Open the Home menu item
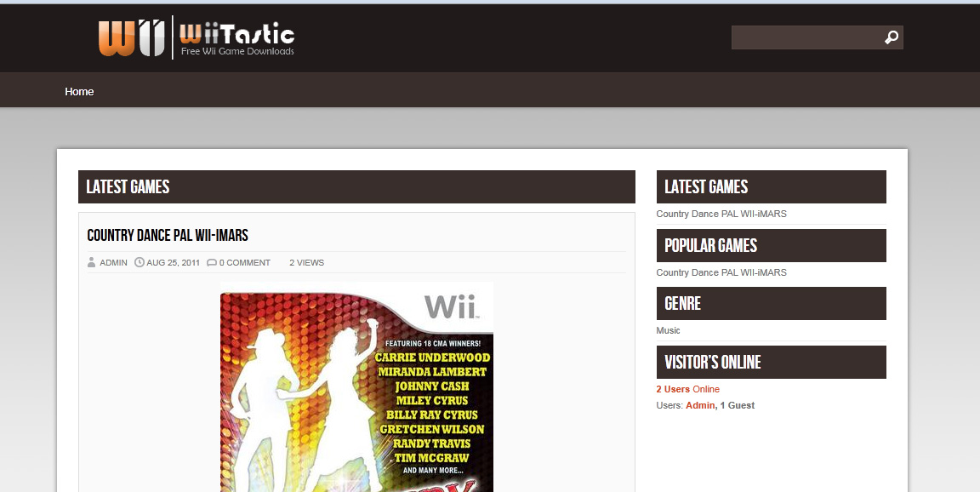The height and width of the screenshot is (492, 980). 79,91
